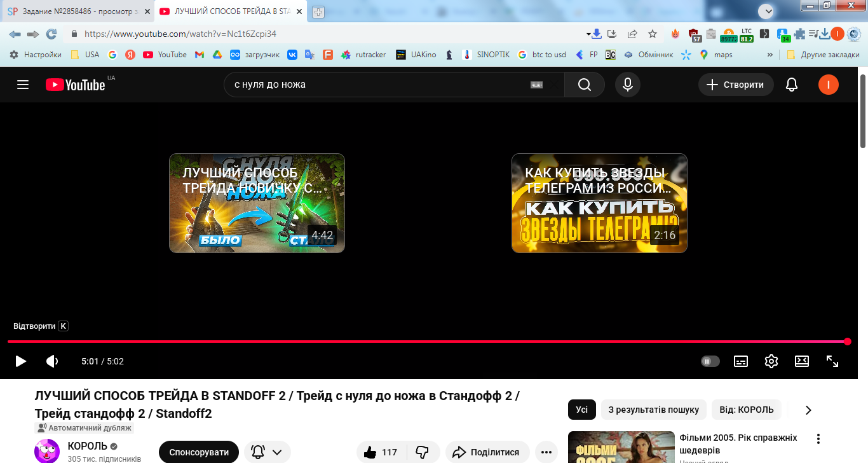Viewport: 868px width, 463px height.
Task: Open the YouTube hamburger guide menu
Action: coord(23,85)
